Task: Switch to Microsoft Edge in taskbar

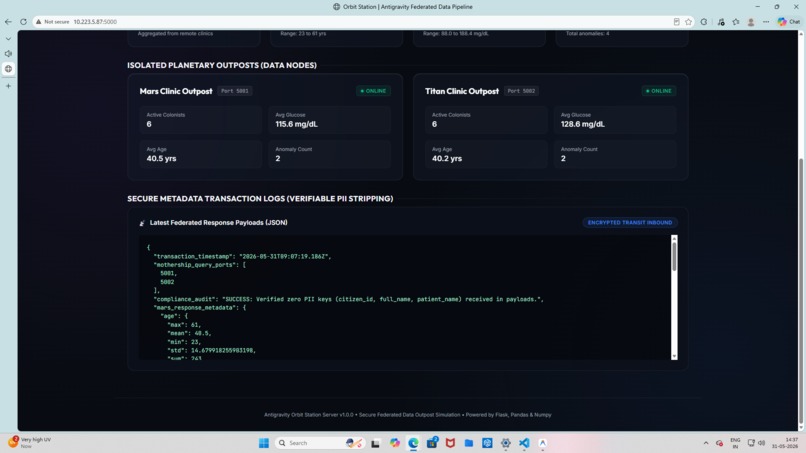Action: click(x=413, y=443)
